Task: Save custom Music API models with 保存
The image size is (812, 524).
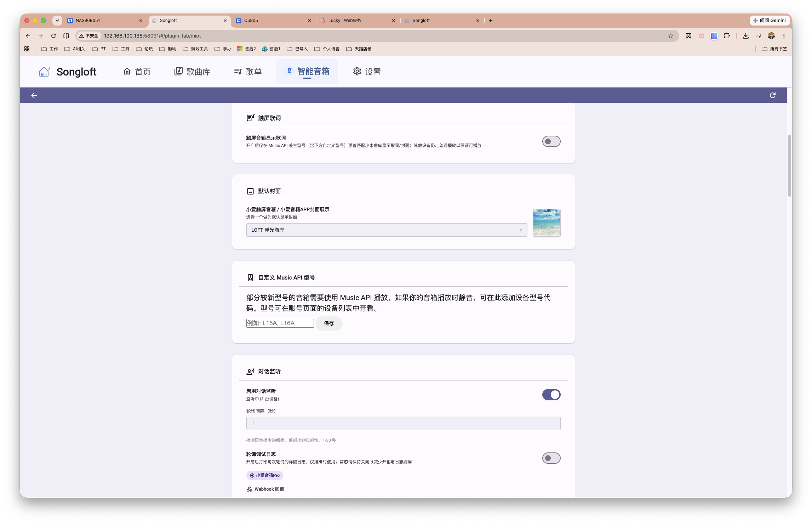Action: 329,323
